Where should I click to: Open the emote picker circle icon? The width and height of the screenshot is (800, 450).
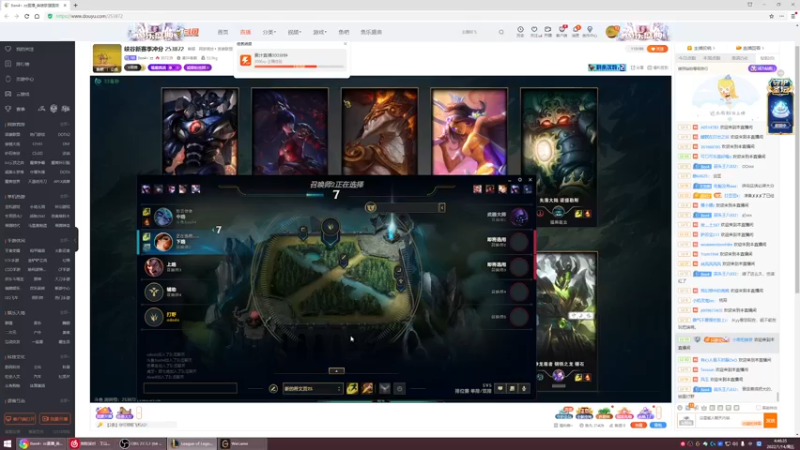click(400, 389)
